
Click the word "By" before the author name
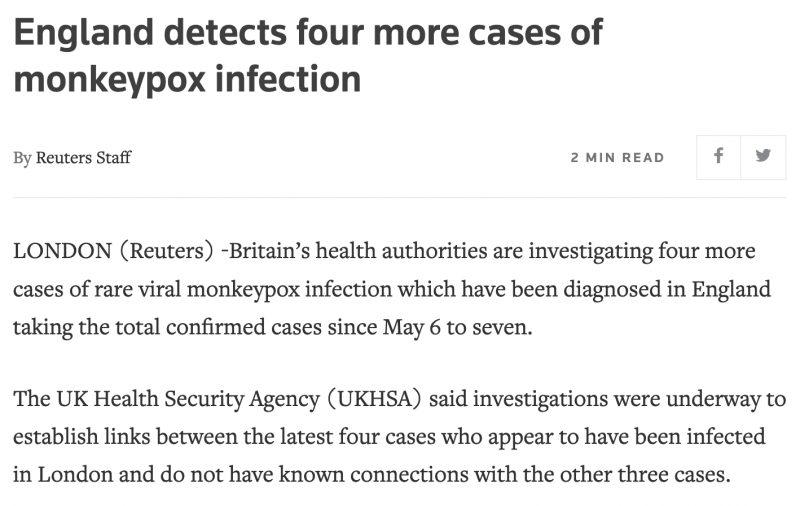point(22,158)
